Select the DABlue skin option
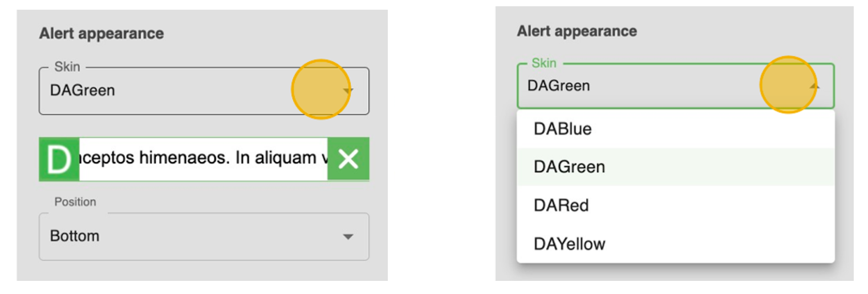The image size is (868, 294). 562,129
